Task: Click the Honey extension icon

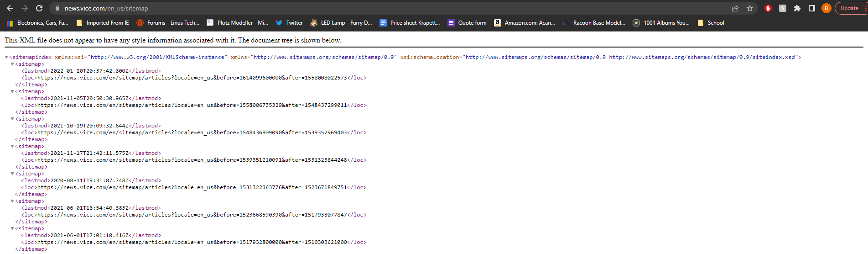Action: 783,8
